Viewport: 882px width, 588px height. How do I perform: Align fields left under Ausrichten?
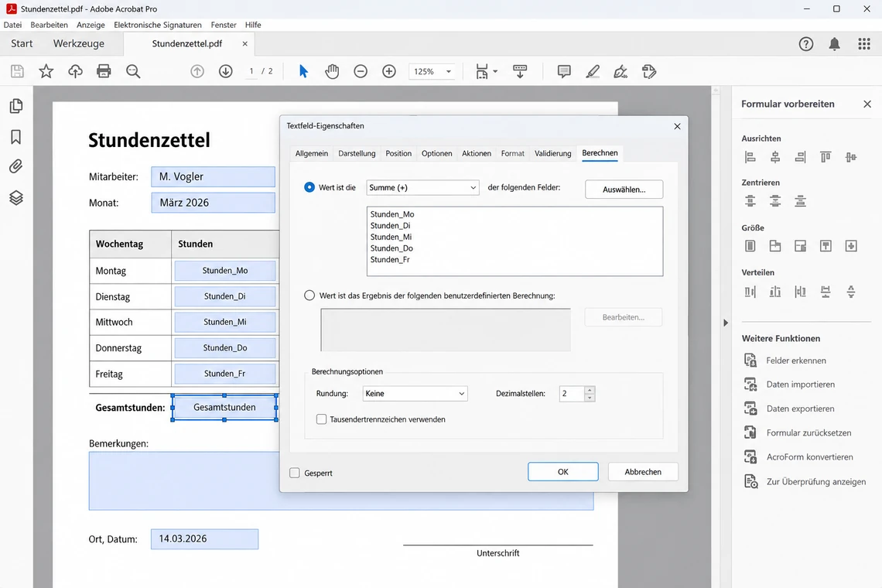tap(750, 158)
